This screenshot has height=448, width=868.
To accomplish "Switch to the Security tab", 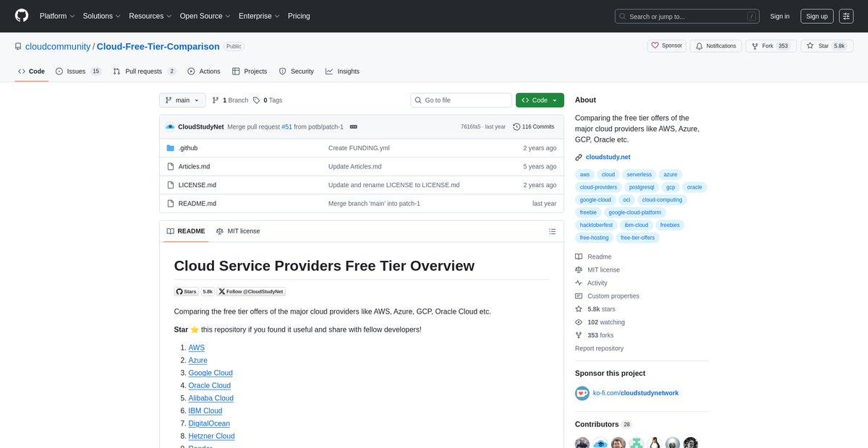I will point(297,72).
